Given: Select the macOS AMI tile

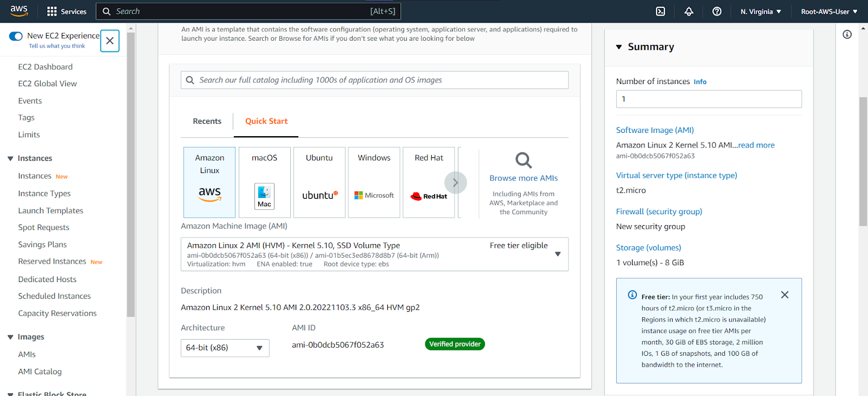Looking at the screenshot, I should pyautogui.click(x=264, y=182).
